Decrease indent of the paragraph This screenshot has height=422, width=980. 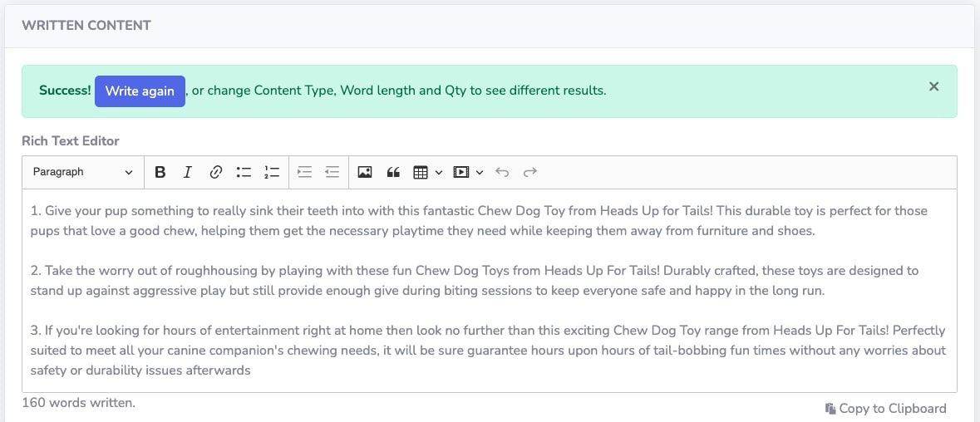[332, 172]
